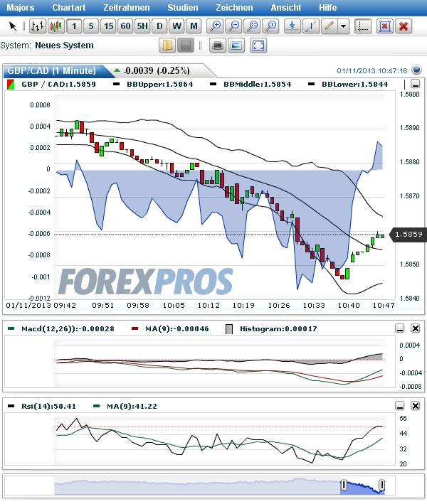427x504 pixels.
Task: Set timeframe to 5H
Action: pos(142,26)
